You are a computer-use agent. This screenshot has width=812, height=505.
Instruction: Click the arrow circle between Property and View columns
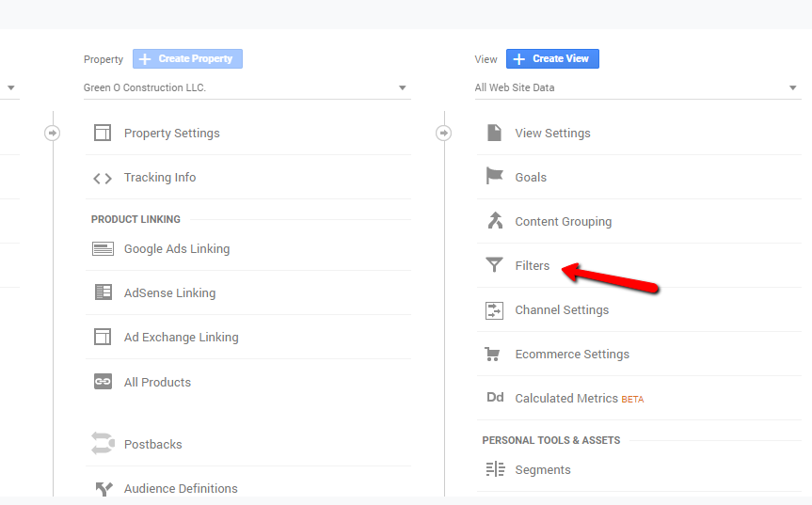[x=443, y=134]
